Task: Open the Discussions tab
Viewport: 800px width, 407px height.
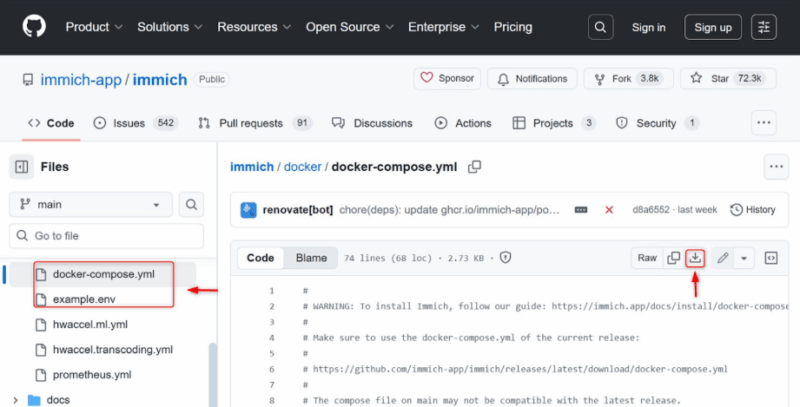Action: (372, 123)
